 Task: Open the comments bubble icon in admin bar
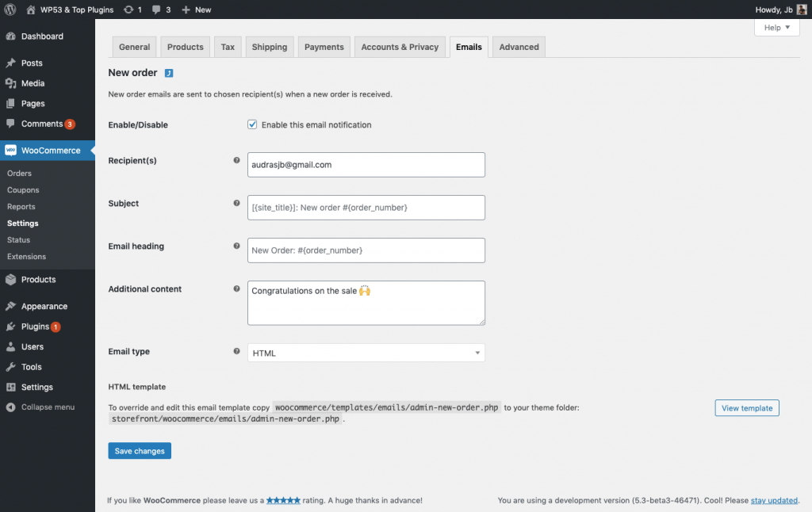click(156, 10)
